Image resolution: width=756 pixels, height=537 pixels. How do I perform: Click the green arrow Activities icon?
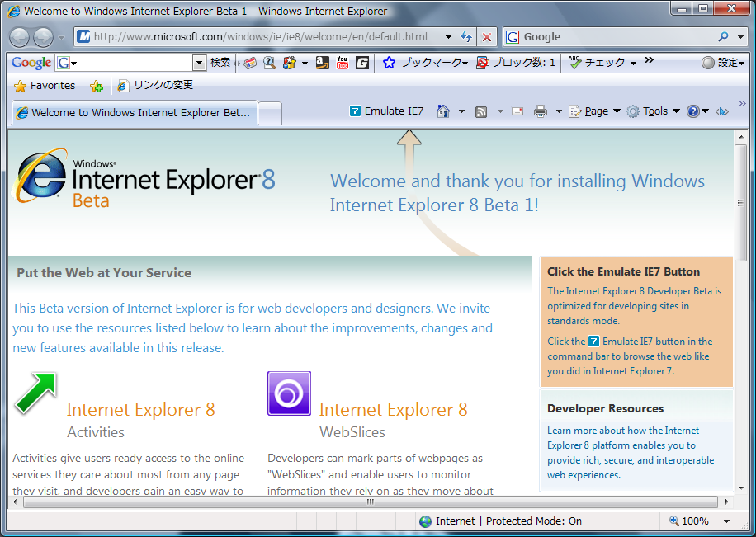(36, 393)
